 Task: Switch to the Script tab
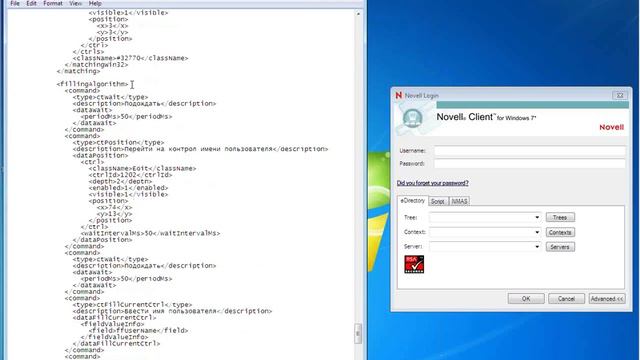438,201
